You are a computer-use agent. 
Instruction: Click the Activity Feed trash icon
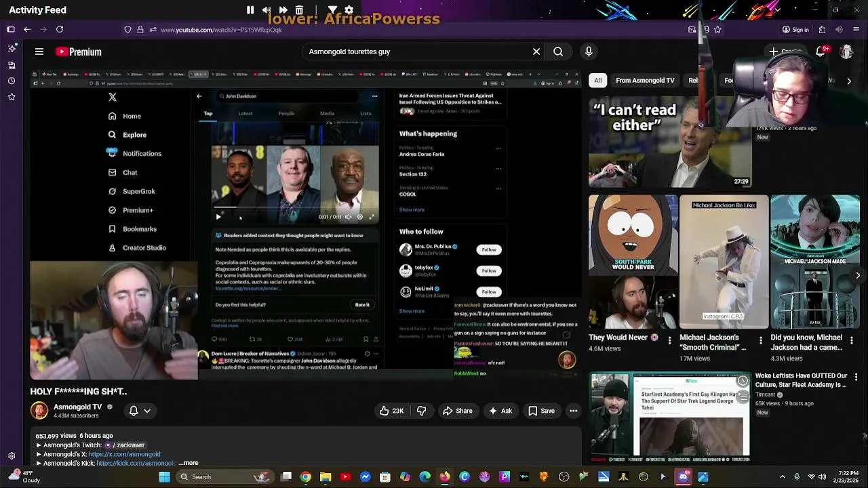coord(299,10)
